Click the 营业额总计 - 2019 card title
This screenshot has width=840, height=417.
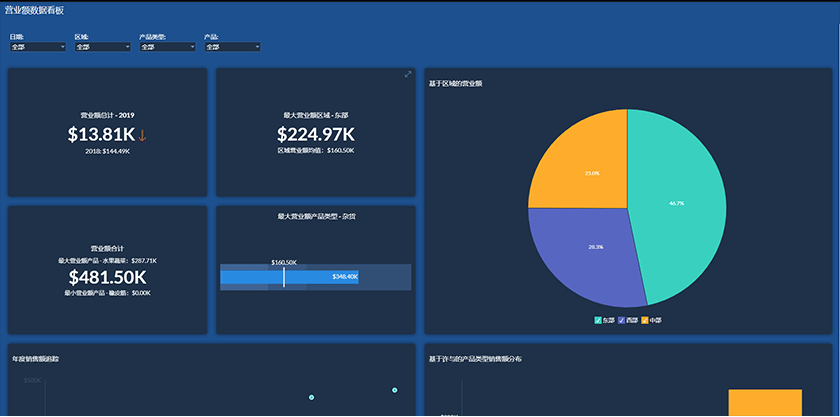tap(107, 115)
